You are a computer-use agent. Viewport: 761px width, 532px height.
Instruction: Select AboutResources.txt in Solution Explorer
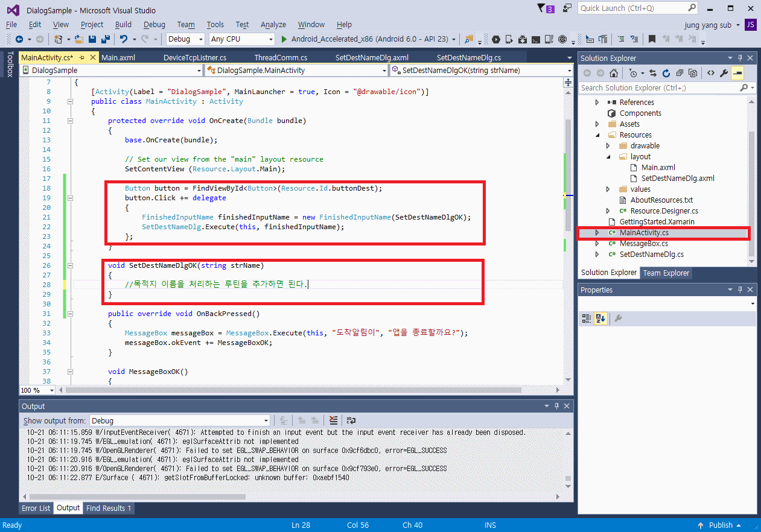point(661,200)
